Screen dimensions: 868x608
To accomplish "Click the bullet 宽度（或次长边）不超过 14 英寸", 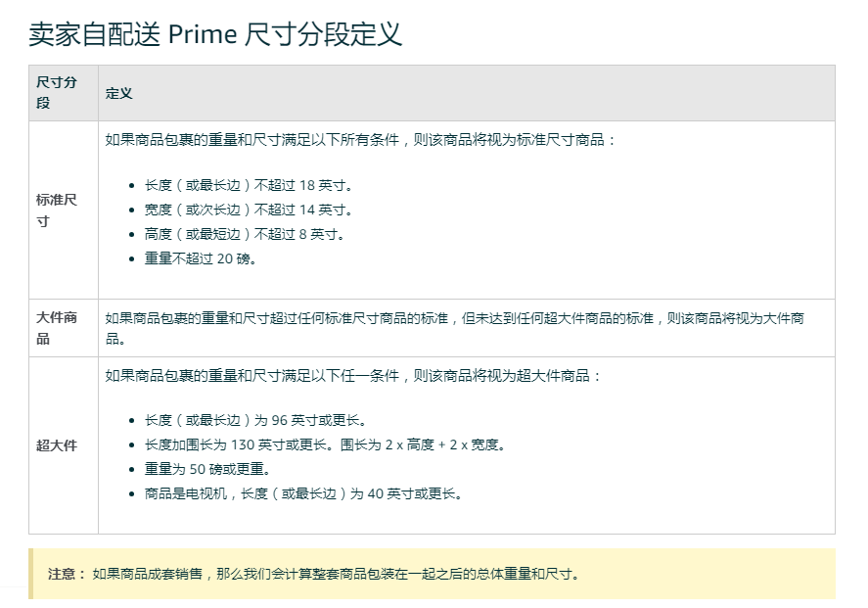I will pos(249,210).
